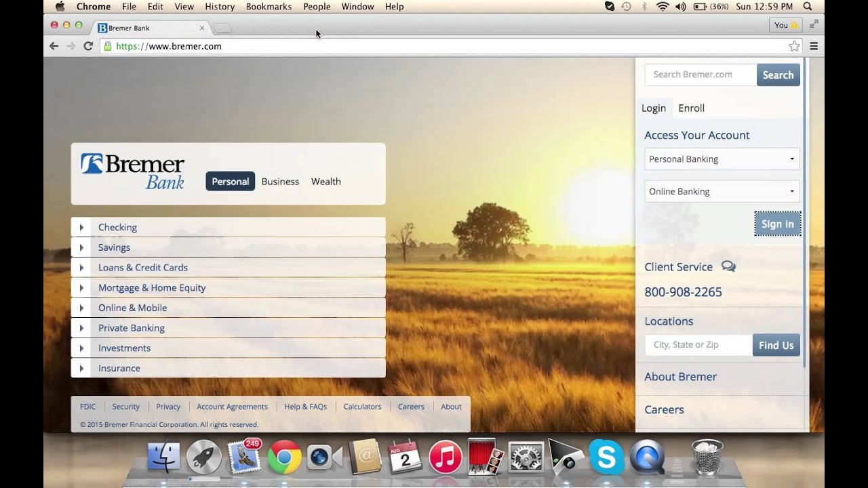Open the Client Service chat bubble icon
The width and height of the screenshot is (868, 488).
tap(728, 266)
